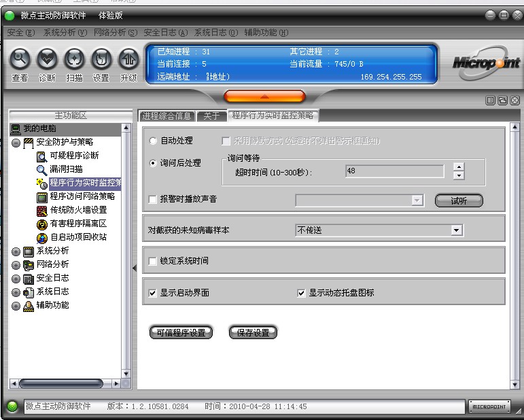Click the 网络分析 node icon

click(29, 265)
